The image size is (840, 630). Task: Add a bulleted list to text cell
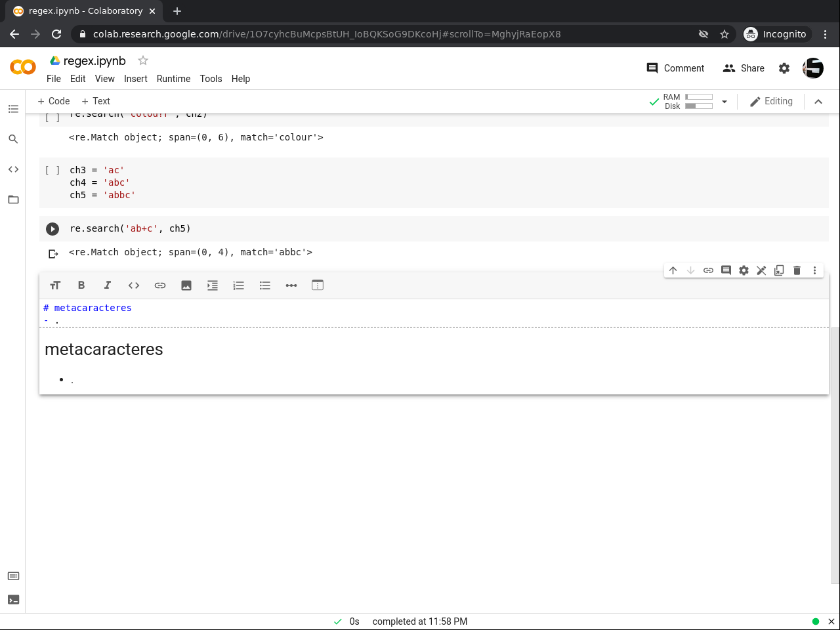point(265,285)
